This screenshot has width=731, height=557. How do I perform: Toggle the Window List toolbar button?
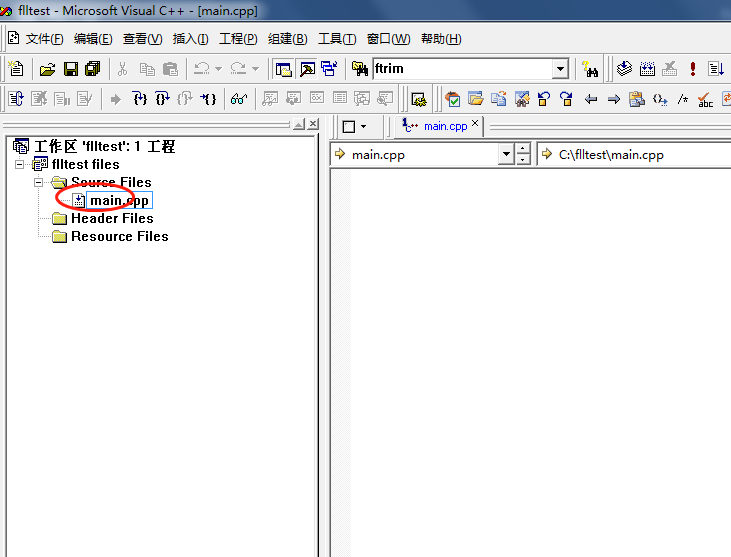329,69
